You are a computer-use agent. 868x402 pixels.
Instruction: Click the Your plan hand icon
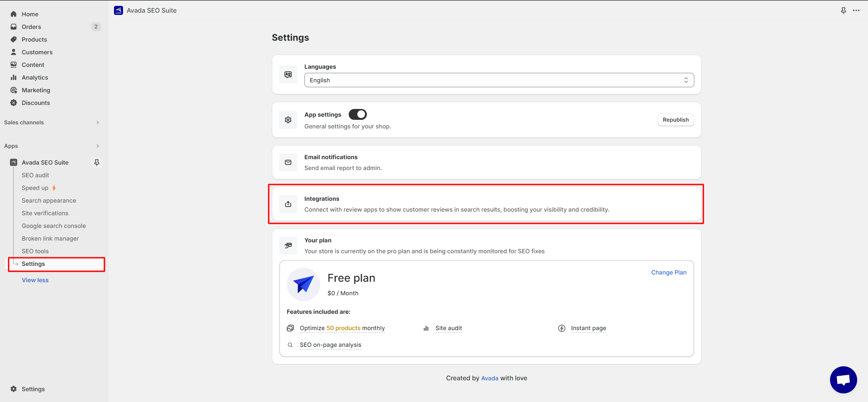(288, 246)
